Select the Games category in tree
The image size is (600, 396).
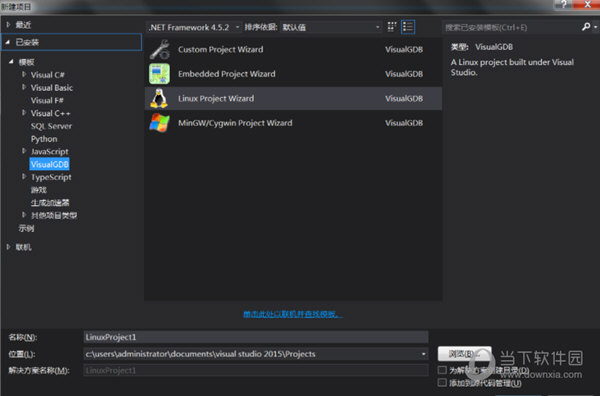pyautogui.click(x=39, y=190)
